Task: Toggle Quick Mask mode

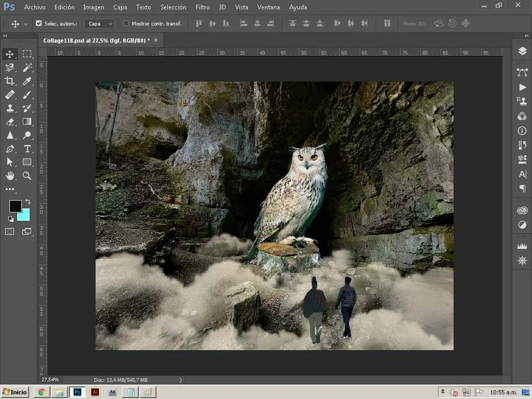Action: 9,231
